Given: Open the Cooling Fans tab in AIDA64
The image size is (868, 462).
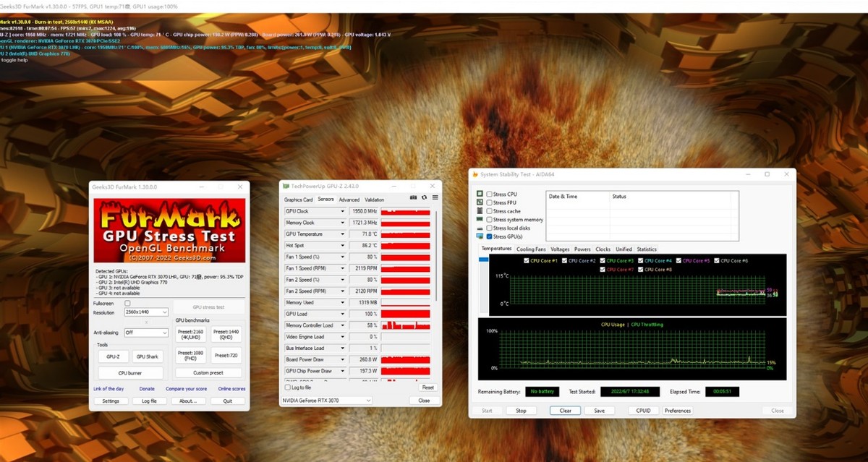Looking at the screenshot, I should click(531, 249).
